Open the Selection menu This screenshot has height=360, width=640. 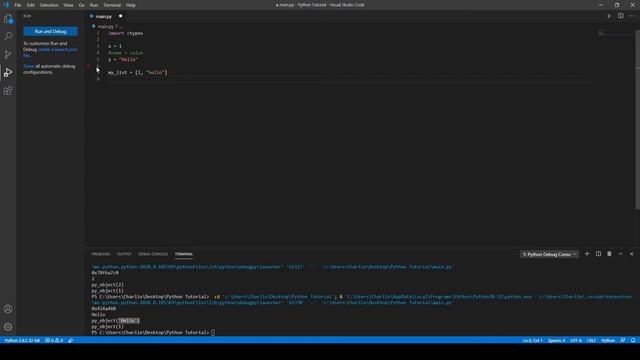click(49, 5)
